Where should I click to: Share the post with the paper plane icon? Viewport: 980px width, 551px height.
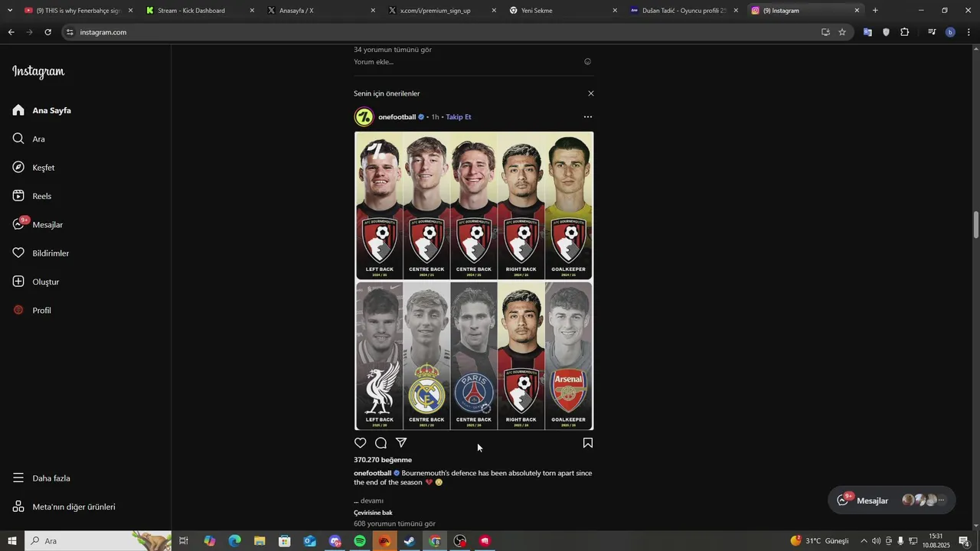coord(401,443)
